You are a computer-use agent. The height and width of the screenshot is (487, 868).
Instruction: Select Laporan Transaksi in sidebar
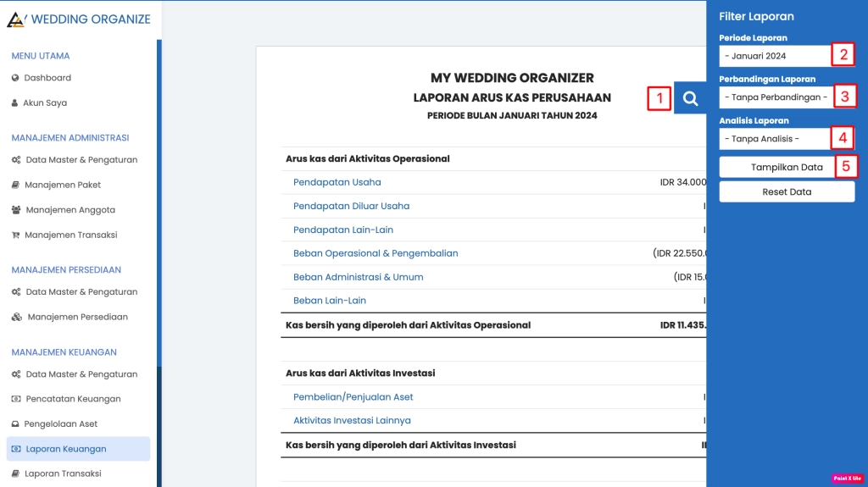tap(63, 473)
